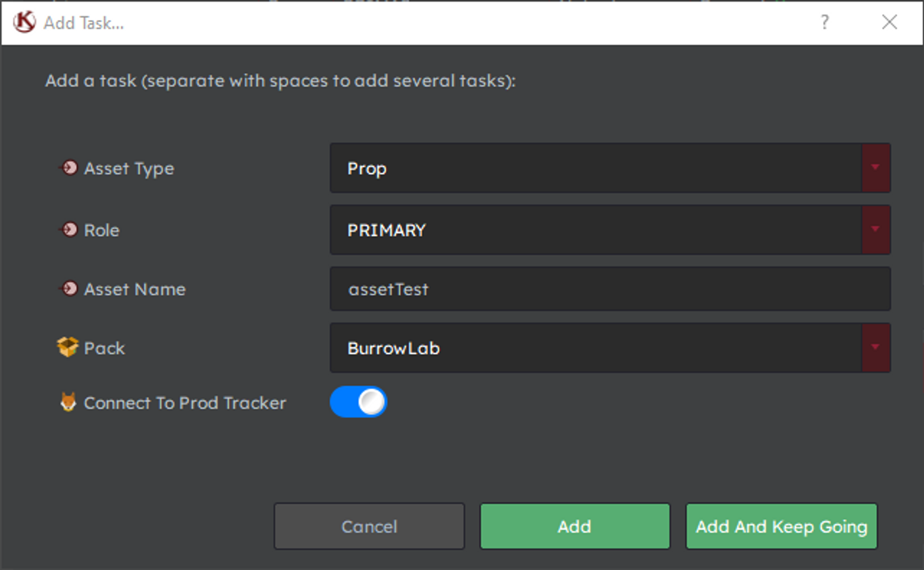Close the Add Task window
Image resolution: width=924 pixels, height=570 pixels.
pos(889,22)
